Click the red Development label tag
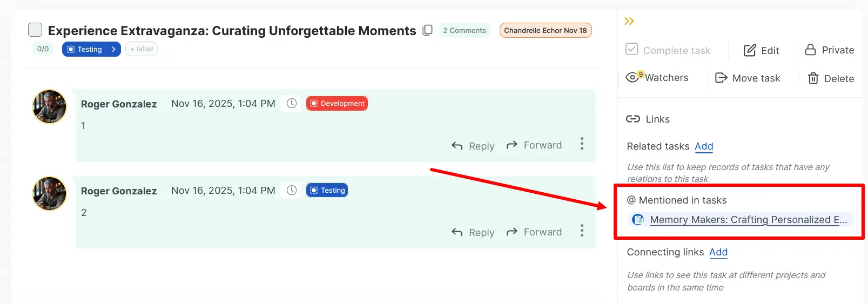The height and width of the screenshot is (304, 868). [337, 103]
